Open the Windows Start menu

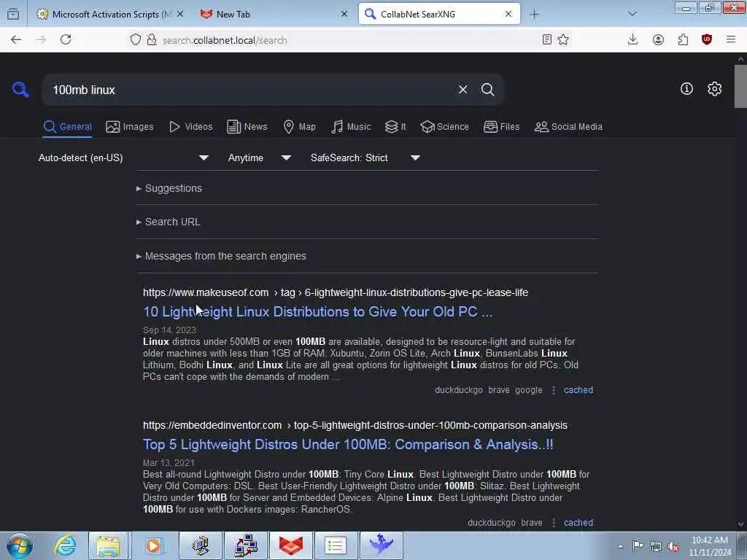19,545
